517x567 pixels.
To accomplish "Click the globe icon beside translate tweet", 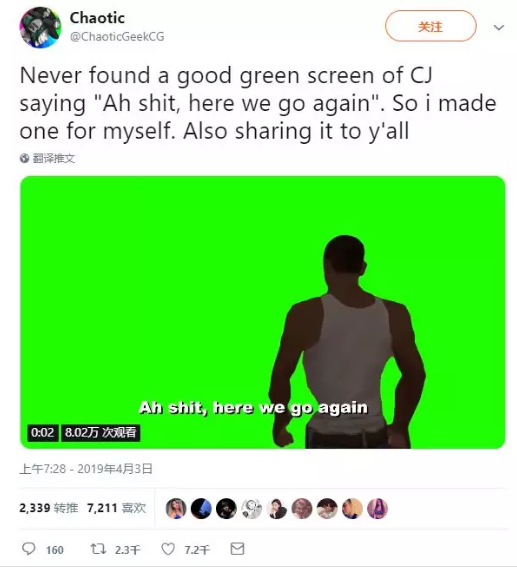I will click(x=24, y=158).
